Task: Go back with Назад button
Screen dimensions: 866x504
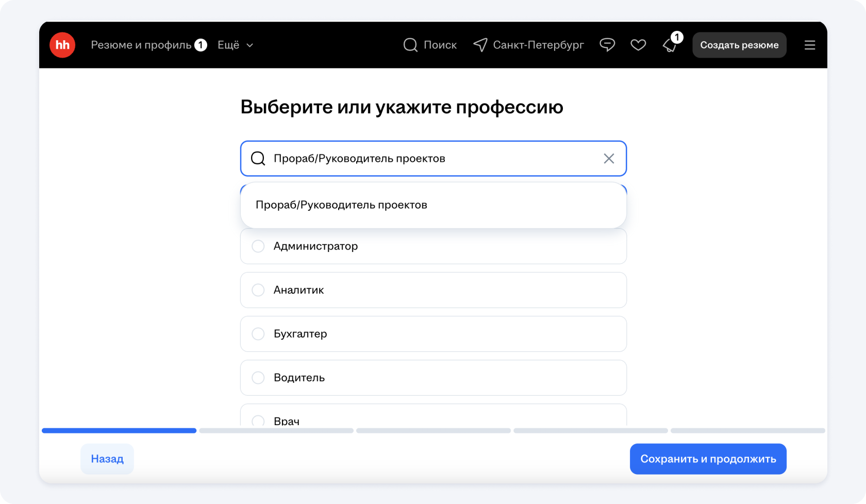Action: (107, 459)
